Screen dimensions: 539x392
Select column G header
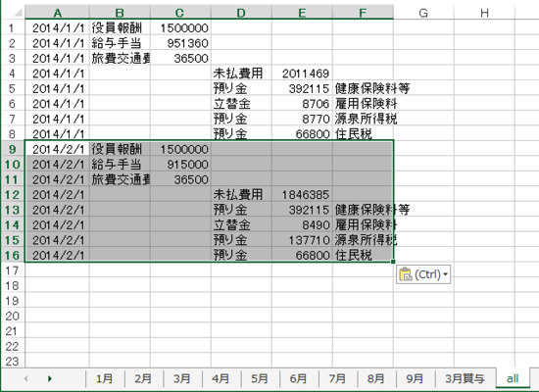(423, 13)
